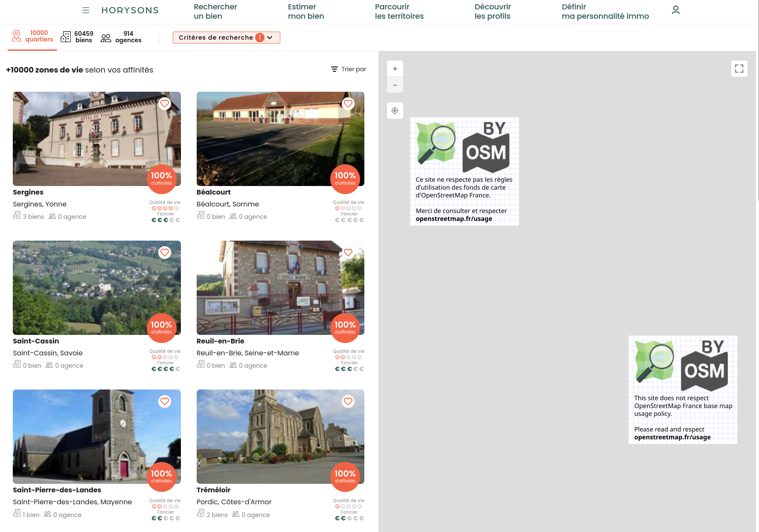Expand Critères de recherche dropdown
Viewport: 759px width, 532px height.
click(x=226, y=38)
